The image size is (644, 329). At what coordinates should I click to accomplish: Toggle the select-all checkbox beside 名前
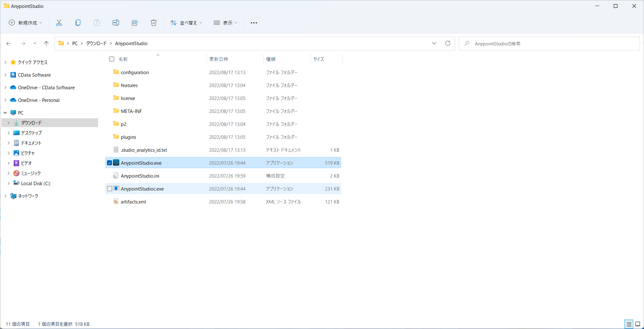[x=112, y=59]
